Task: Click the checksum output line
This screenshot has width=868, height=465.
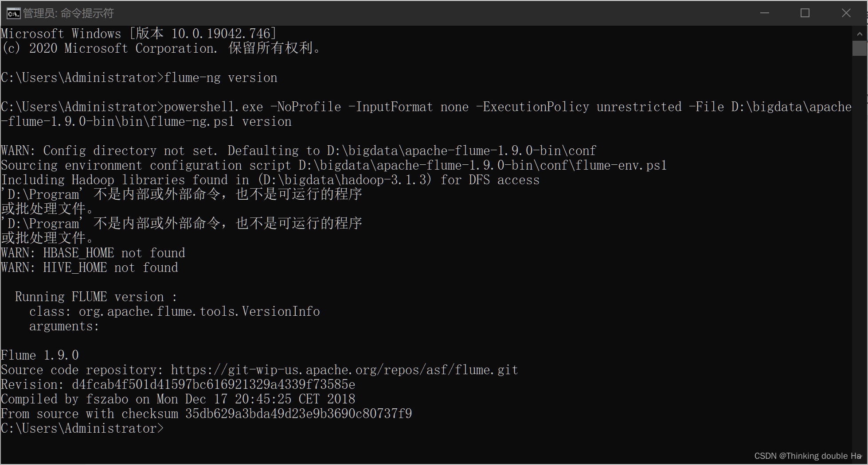Action: click(206, 413)
